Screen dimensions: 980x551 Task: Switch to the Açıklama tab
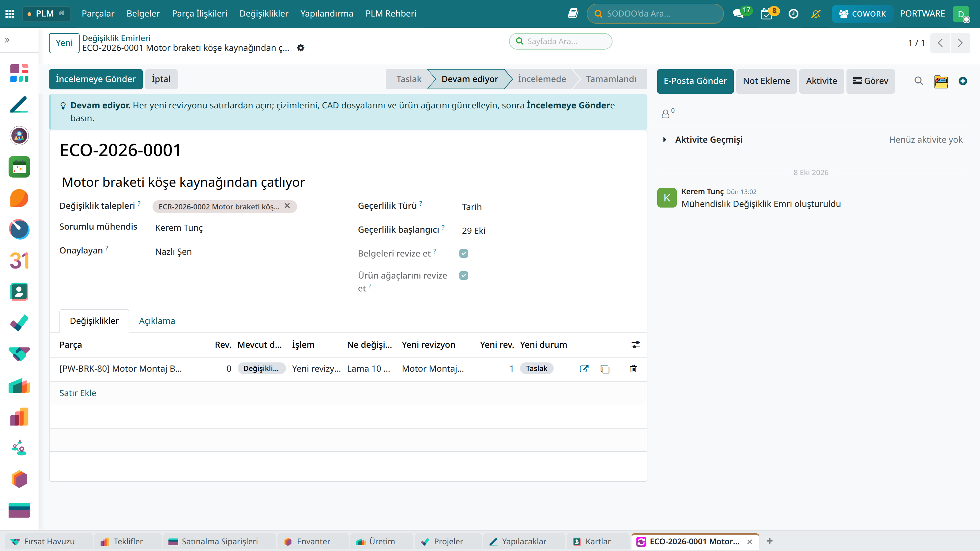coord(157,320)
